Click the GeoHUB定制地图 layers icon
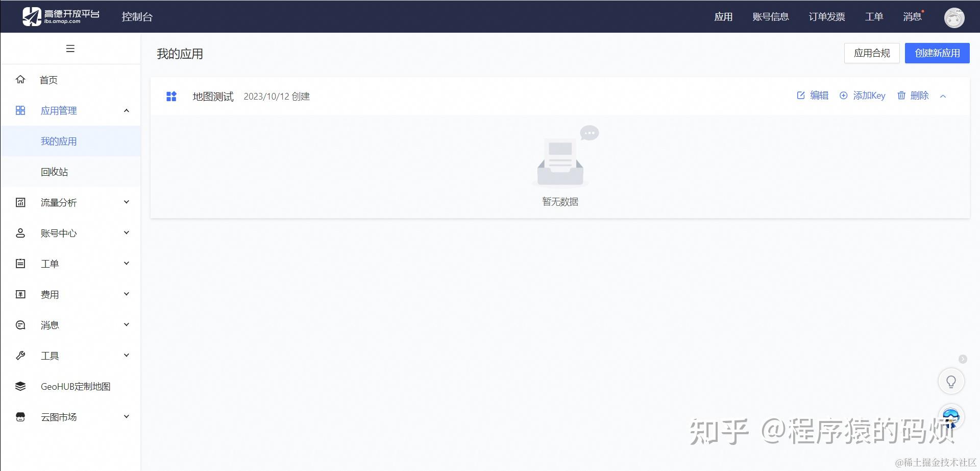Screen dimensions: 980x471 [20, 386]
